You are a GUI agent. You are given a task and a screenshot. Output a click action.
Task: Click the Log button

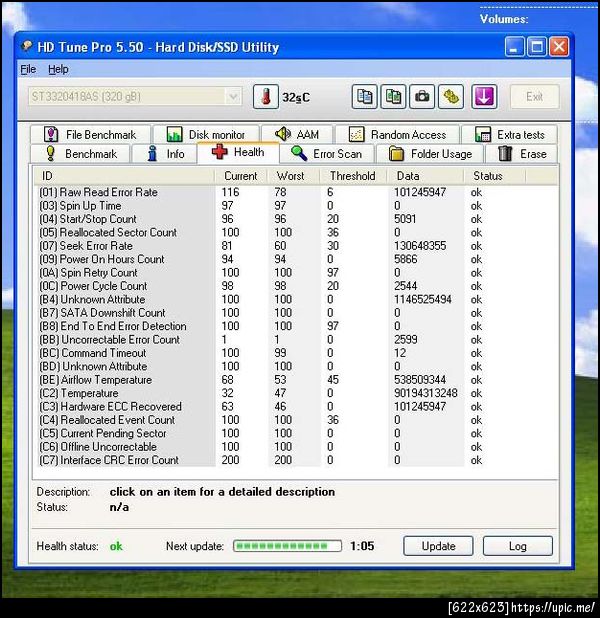518,546
